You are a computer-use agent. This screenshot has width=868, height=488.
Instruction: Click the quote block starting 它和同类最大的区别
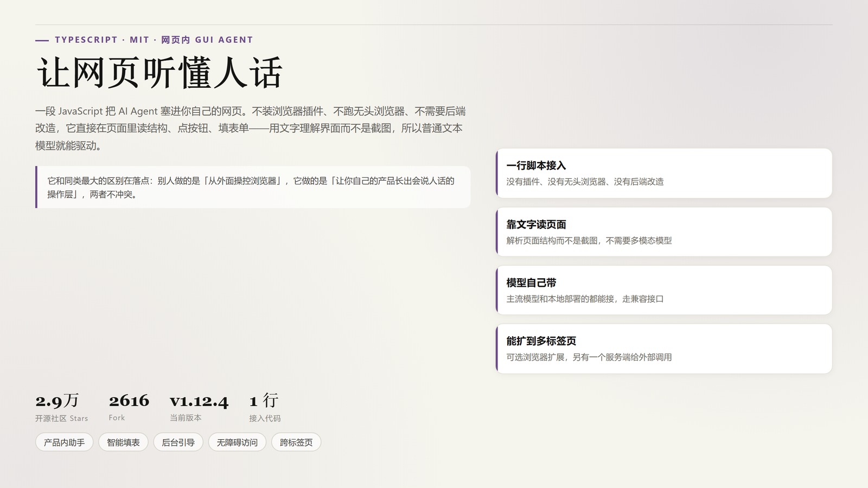click(253, 187)
